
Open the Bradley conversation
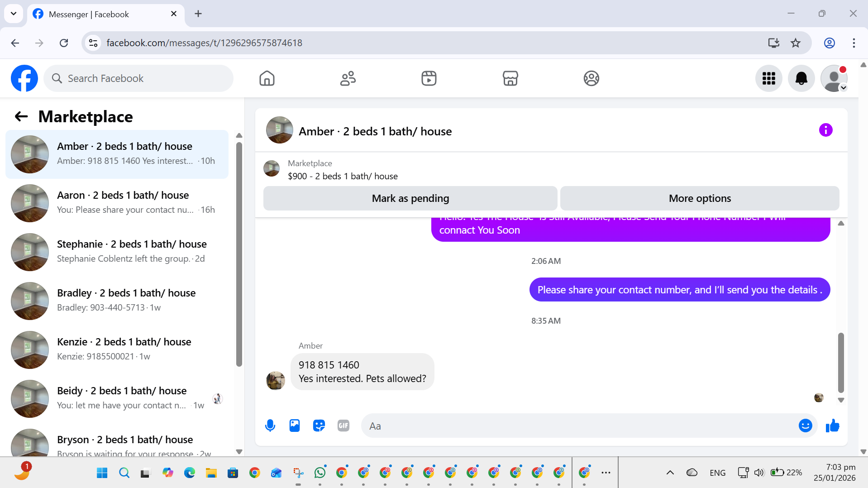click(117, 301)
